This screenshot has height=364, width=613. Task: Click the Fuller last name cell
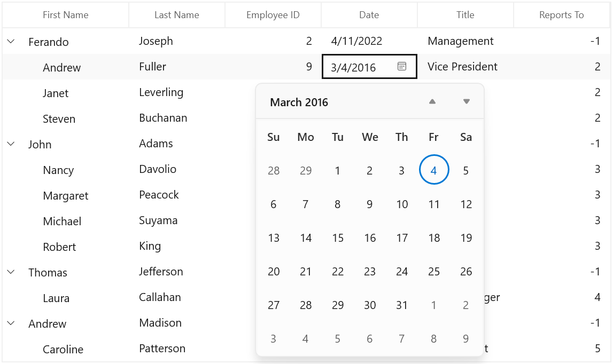pyautogui.click(x=177, y=67)
